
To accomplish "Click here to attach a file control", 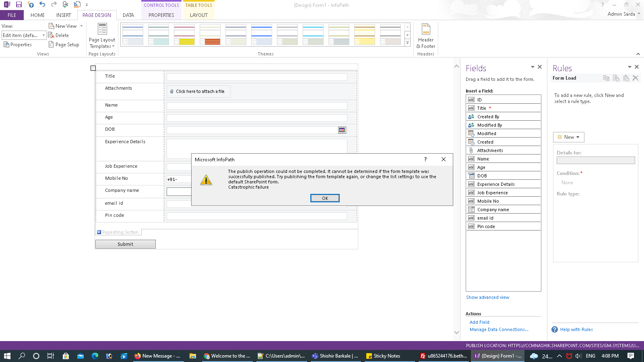I will (199, 92).
